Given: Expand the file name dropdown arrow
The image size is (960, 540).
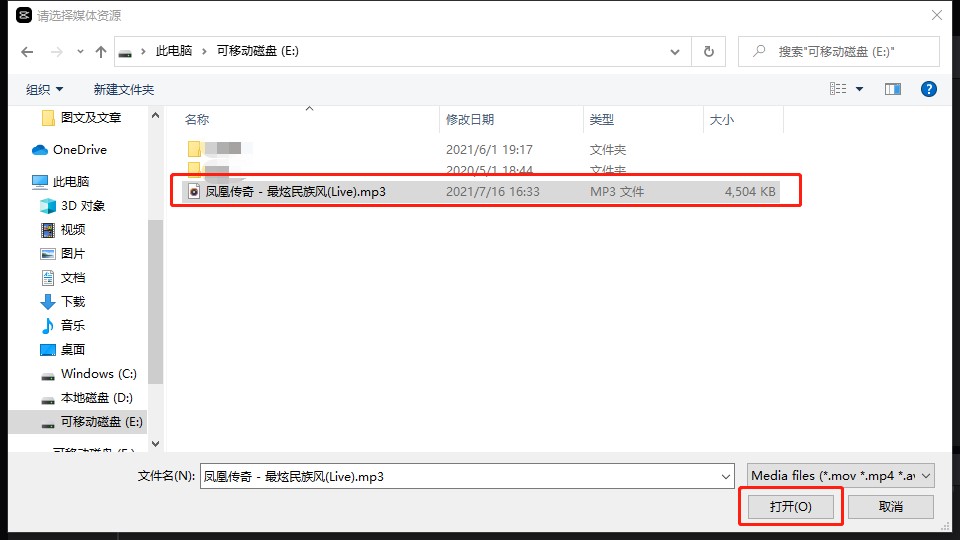Looking at the screenshot, I should (726, 476).
